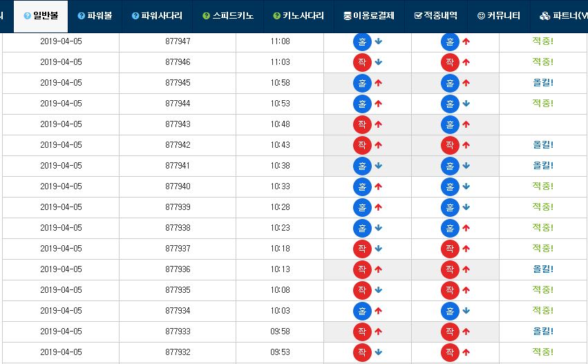This screenshot has width=588, height=364.
Task: Open the 키노사다리 tab
Action: pyautogui.click(x=298, y=16)
